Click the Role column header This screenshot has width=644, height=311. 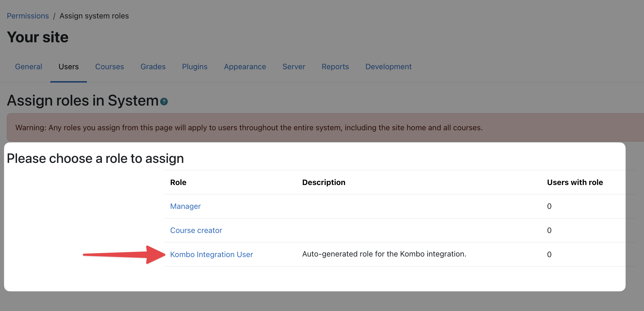coord(178,182)
